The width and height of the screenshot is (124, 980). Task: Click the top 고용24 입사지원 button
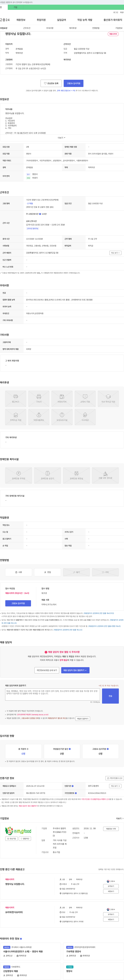pyautogui.click(x=73, y=83)
